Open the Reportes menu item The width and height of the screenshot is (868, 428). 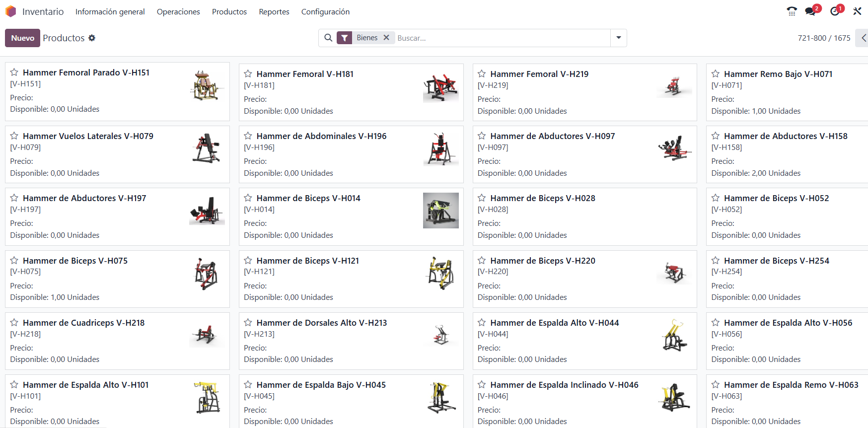coord(274,11)
